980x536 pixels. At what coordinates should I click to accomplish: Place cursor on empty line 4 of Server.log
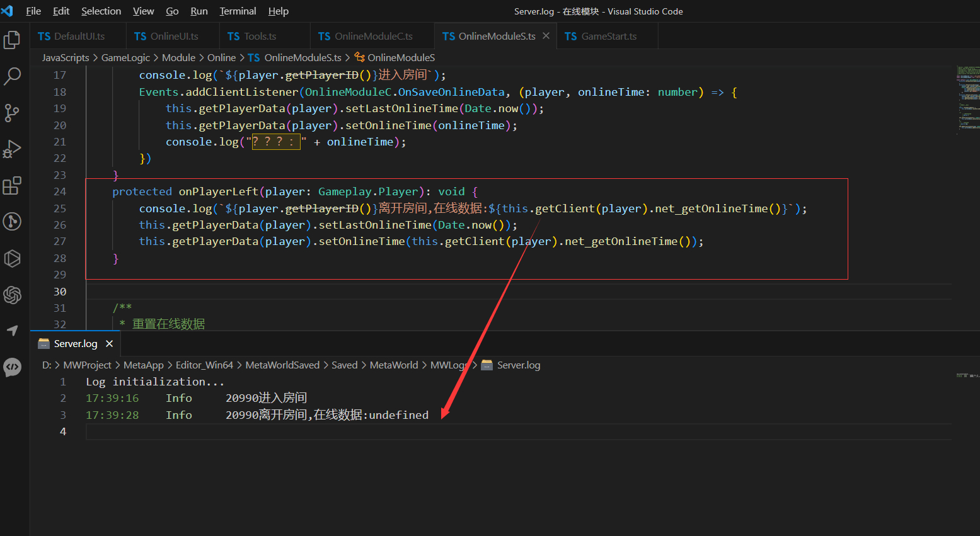(518, 431)
